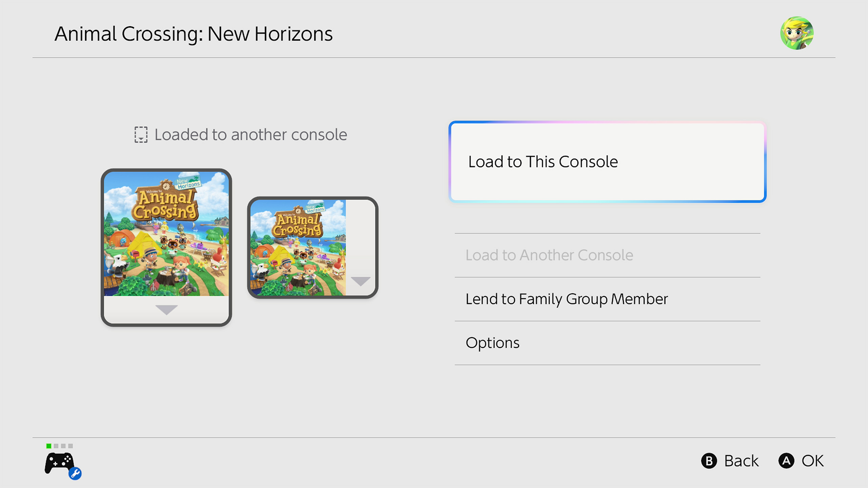The image size is (868, 488).
Task: Confirm with the OK label
Action: [x=812, y=461]
